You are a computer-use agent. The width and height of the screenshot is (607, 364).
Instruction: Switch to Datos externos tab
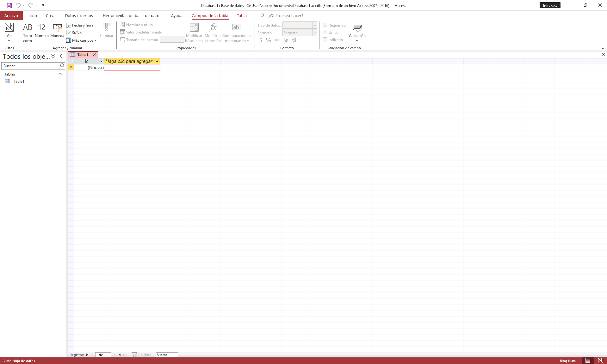79,15
